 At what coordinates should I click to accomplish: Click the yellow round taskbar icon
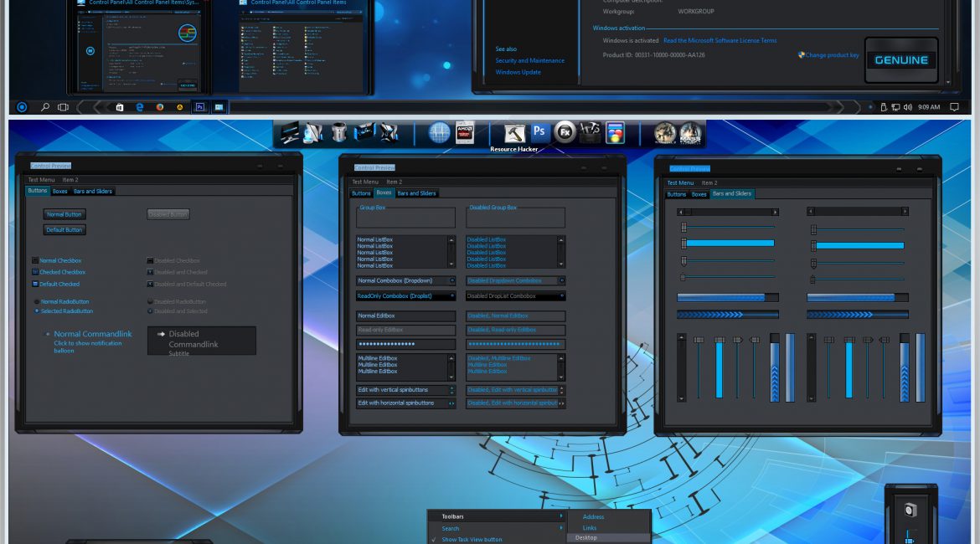click(x=180, y=107)
